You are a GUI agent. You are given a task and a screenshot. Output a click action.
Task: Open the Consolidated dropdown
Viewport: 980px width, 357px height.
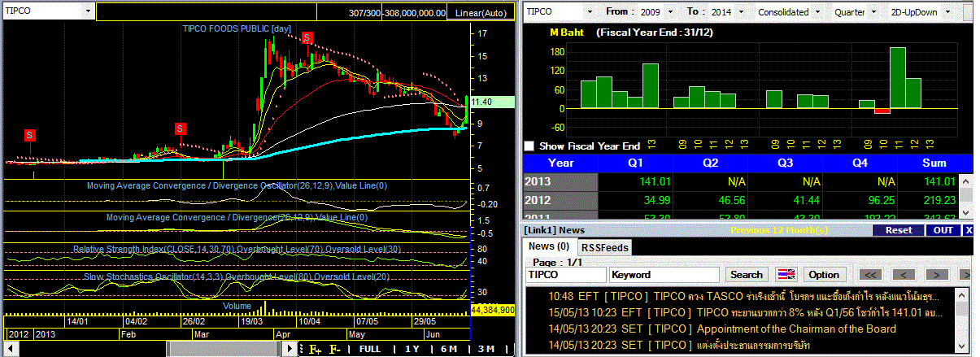(x=817, y=12)
